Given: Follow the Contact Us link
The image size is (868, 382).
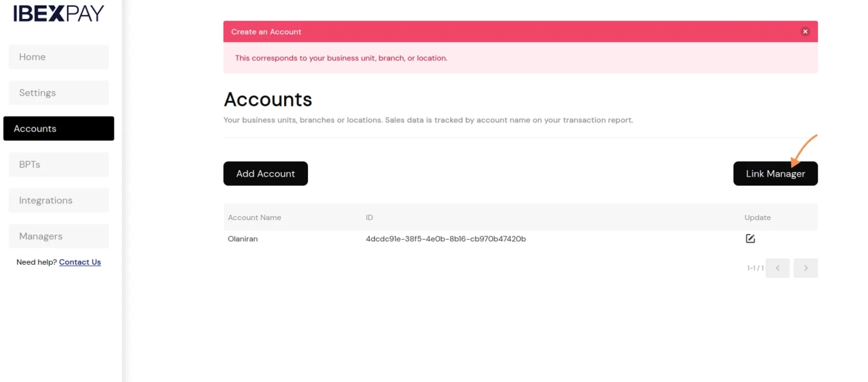Looking at the screenshot, I should (x=80, y=262).
